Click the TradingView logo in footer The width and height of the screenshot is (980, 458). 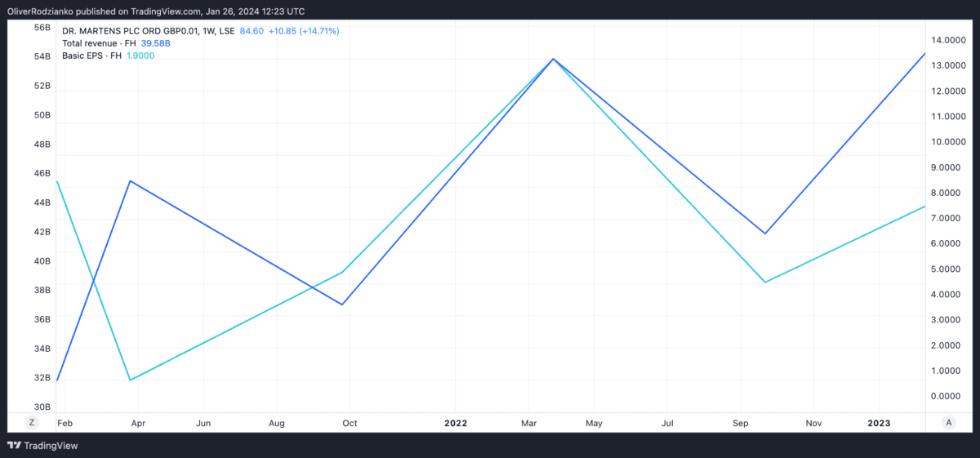(42, 446)
